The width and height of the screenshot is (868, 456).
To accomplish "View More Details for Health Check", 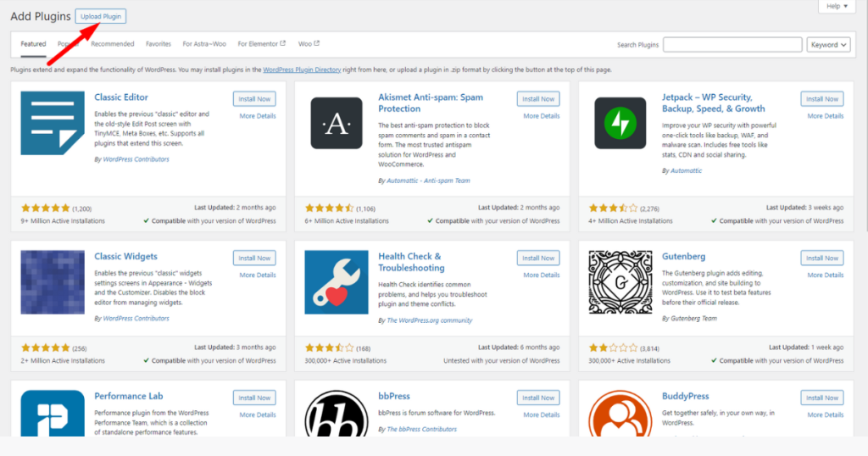I will pos(542,275).
